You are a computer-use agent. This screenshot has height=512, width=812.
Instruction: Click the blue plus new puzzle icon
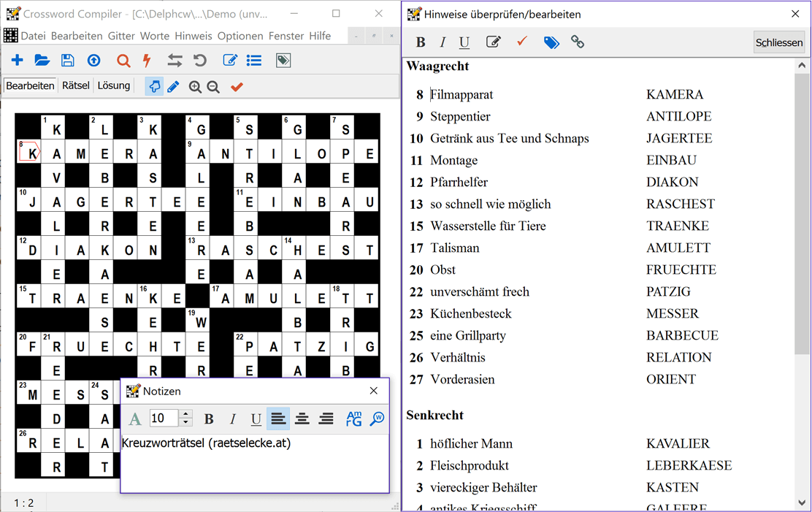[17, 61]
